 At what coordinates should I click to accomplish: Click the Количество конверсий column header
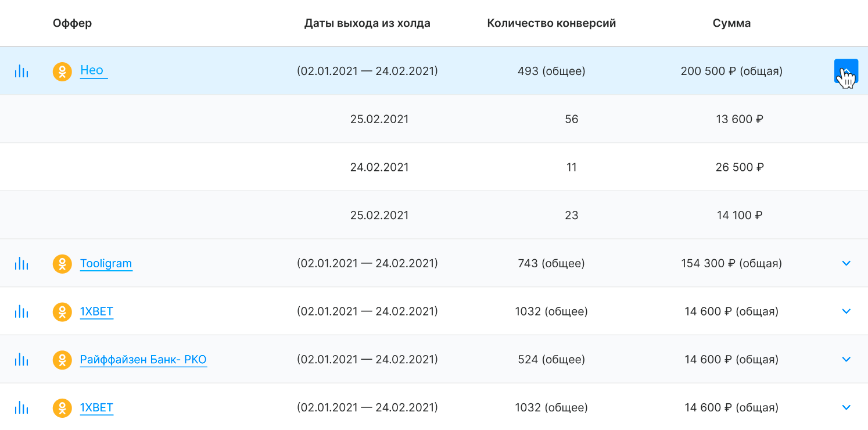point(551,23)
